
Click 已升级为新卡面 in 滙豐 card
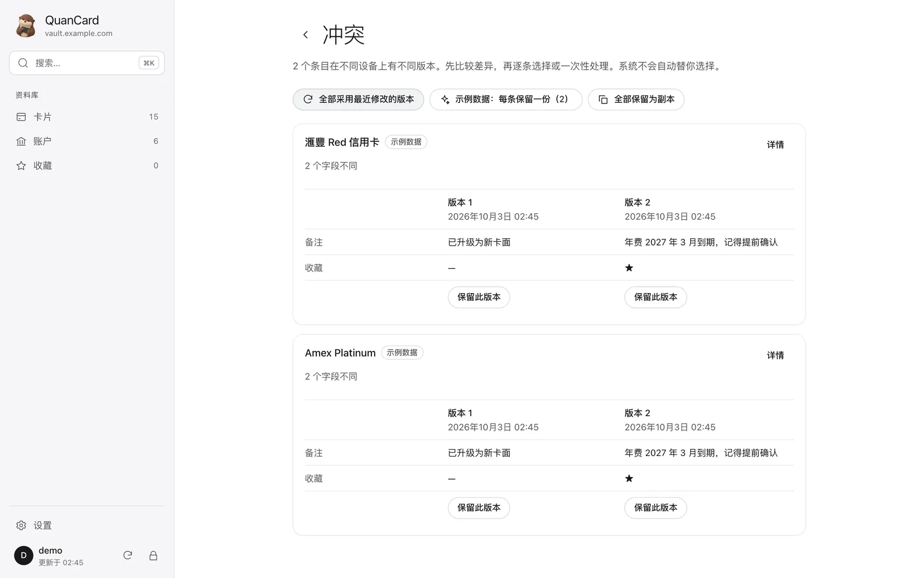[x=479, y=242]
